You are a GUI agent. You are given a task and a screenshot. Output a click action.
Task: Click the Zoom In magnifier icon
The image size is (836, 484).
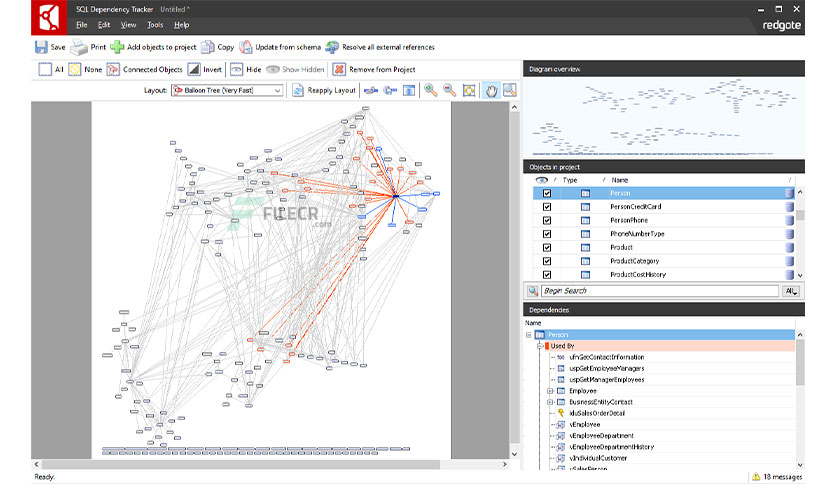click(x=431, y=90)
